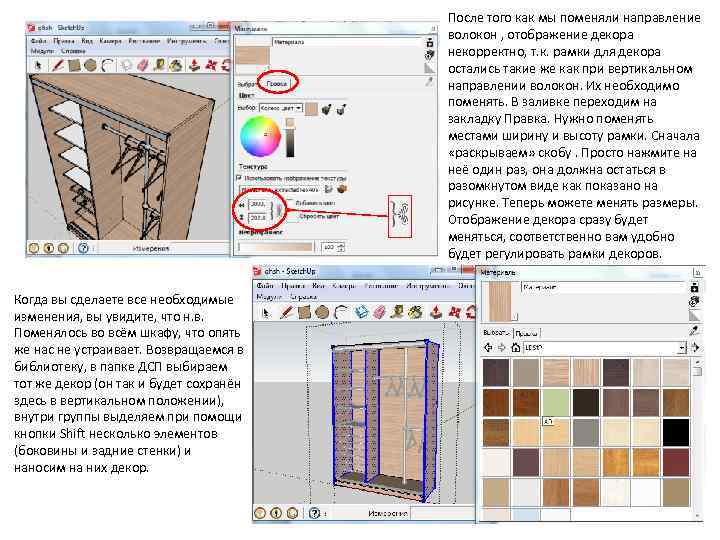The image size is (720, 540).
Task: Pick a hue on the color wheel
Action: 259,136
